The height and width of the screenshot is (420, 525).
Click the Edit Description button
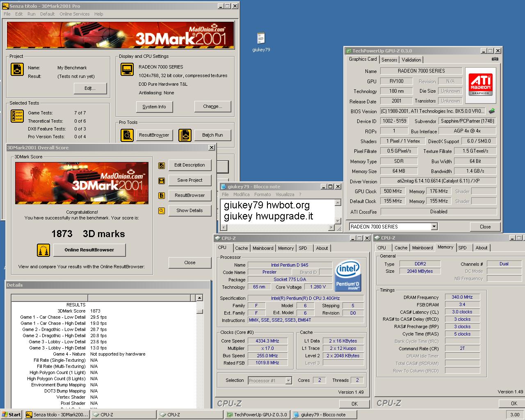click(189, 165)
